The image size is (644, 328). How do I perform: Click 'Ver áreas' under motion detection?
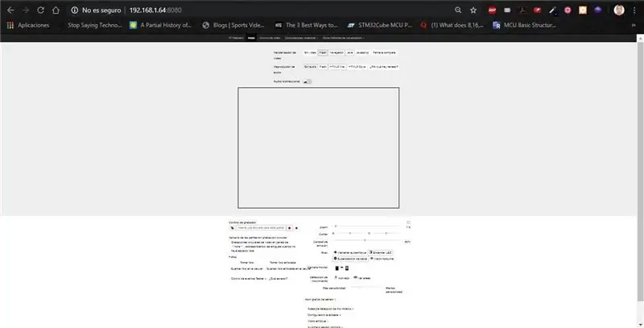pos(361,278)
